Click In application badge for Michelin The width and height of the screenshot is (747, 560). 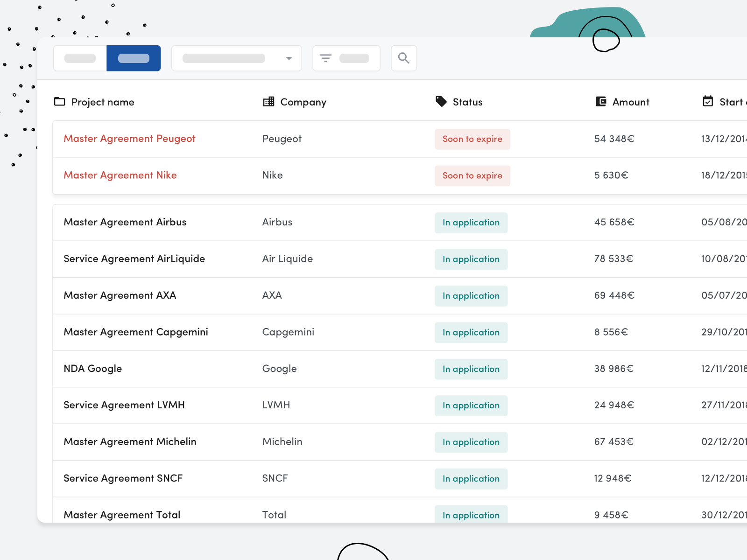(471, 442)
